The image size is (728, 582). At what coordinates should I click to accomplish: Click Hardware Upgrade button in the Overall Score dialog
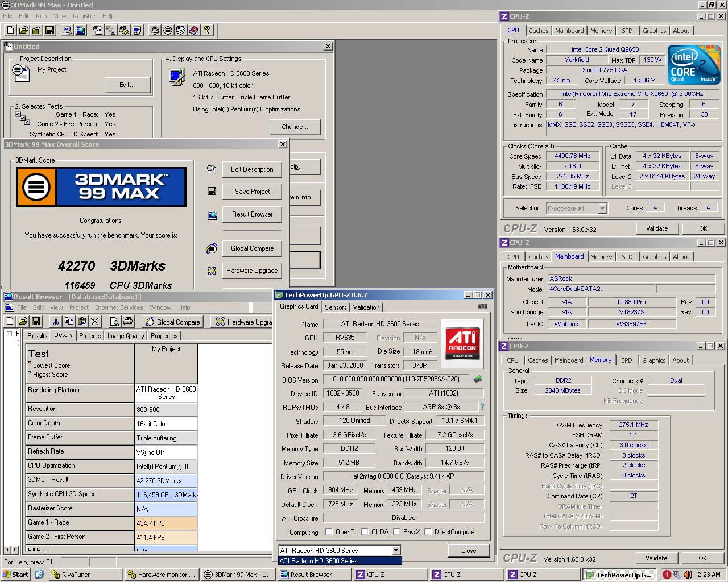[252, 271]
